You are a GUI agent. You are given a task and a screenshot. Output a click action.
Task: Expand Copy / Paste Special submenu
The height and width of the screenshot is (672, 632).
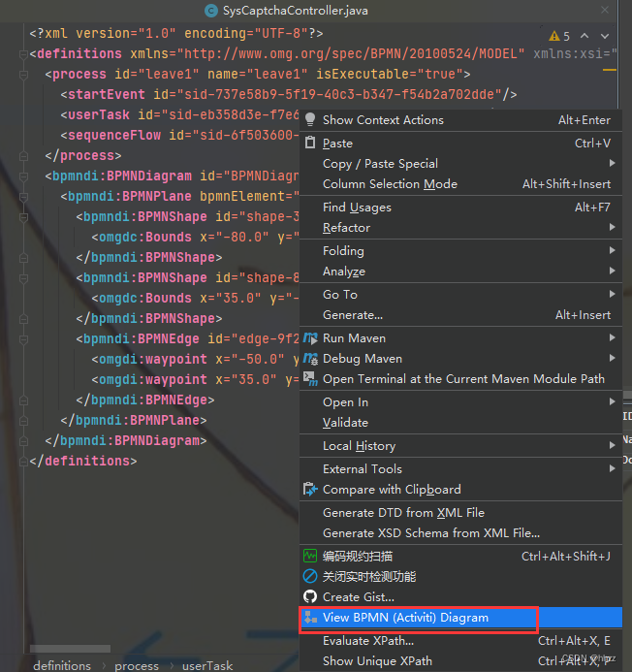460,164
